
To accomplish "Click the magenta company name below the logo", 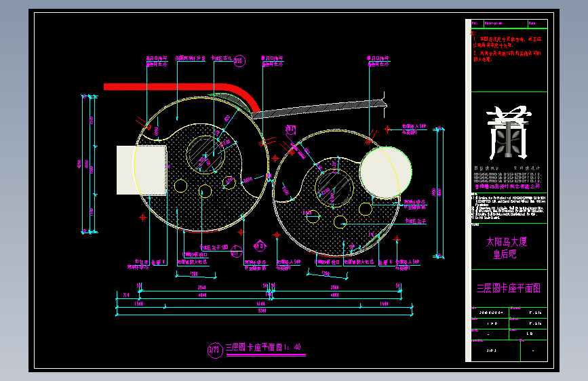I will tap(507, 186).
